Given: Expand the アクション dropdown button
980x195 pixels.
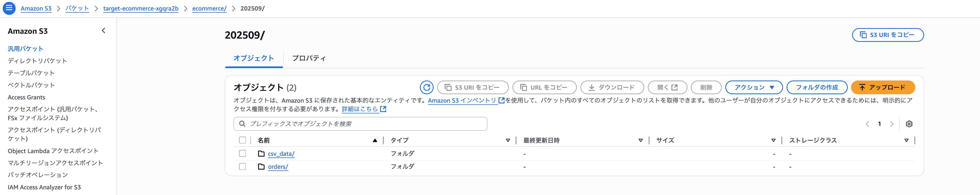Looking at the screenshot, I should [754, 87].
